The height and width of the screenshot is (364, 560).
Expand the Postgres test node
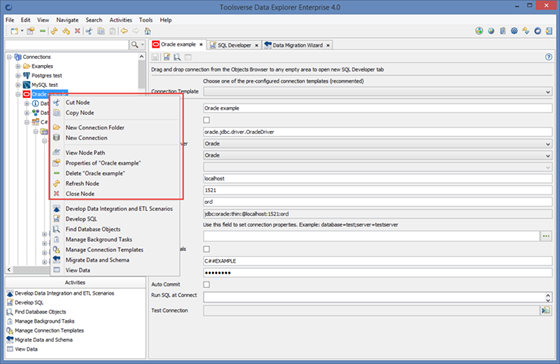tap(18, 75)
